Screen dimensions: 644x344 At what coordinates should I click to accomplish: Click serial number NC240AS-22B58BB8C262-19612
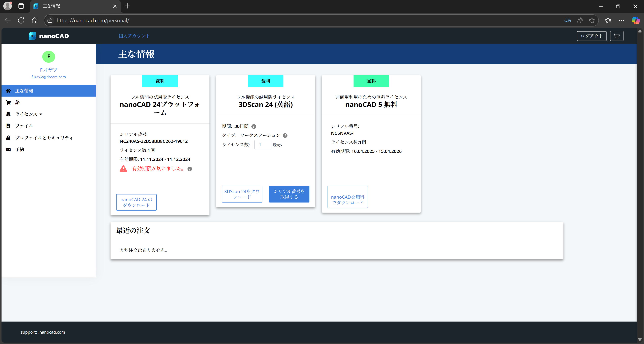(153, 141)
